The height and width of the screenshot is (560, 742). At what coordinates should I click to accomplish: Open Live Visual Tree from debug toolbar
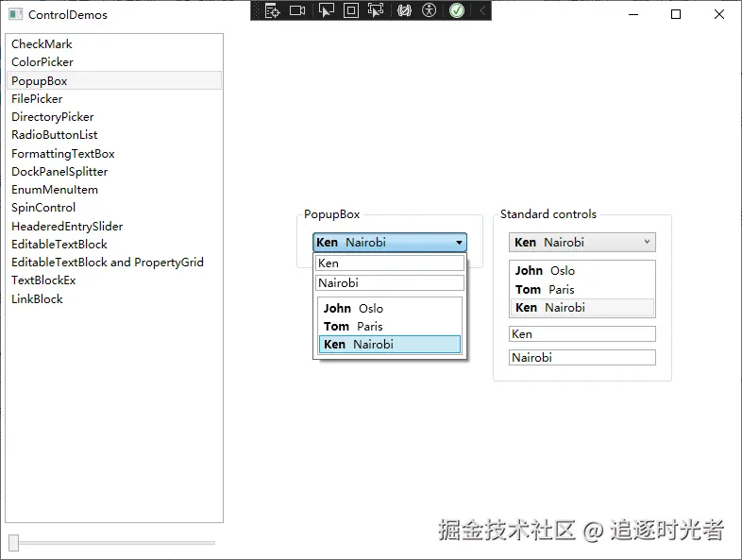pos(272,10)
